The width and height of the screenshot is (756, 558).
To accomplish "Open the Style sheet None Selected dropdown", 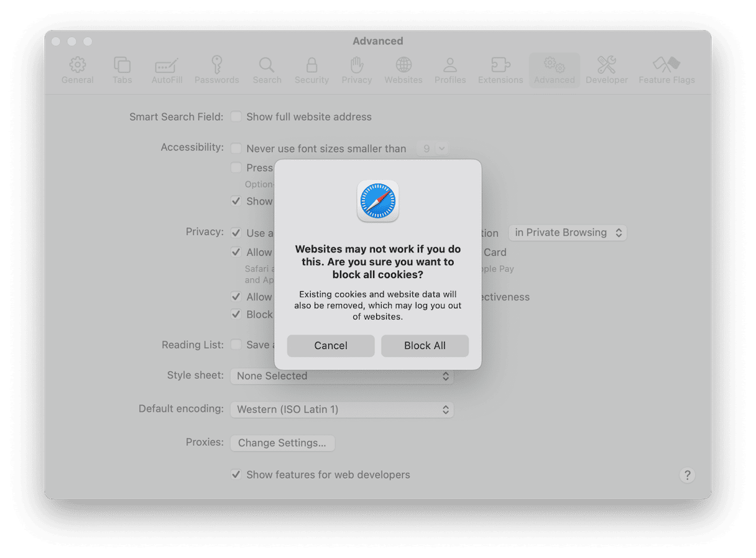I will [342, 376].
